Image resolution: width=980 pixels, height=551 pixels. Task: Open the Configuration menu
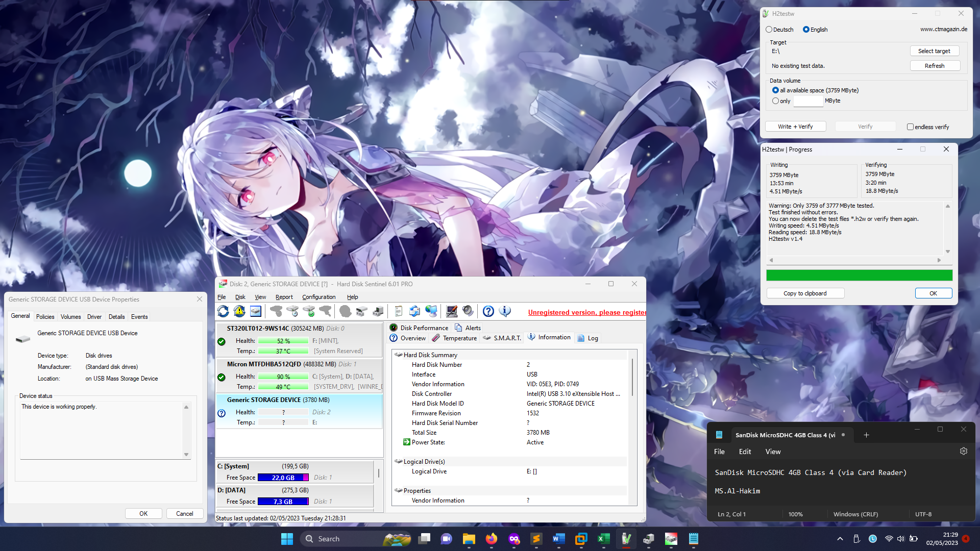click(318, 297)
